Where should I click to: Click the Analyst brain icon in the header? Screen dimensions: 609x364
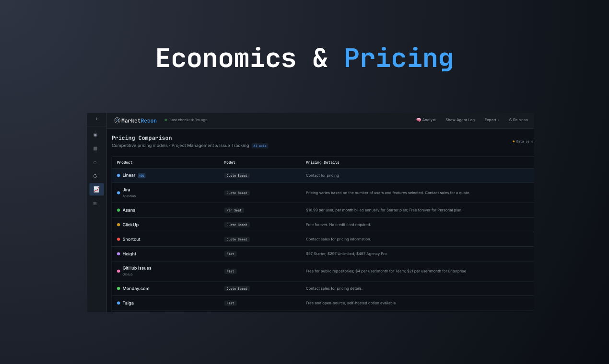pyautogui.click(x=418, y=120)
